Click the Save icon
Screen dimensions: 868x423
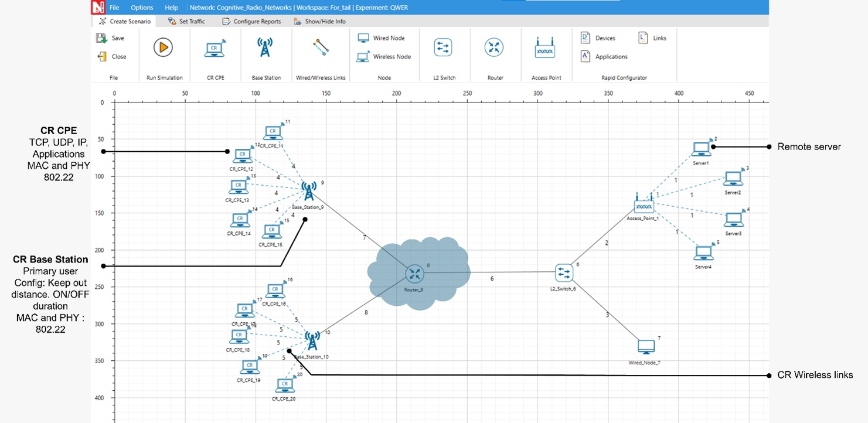tap(101, 38)
